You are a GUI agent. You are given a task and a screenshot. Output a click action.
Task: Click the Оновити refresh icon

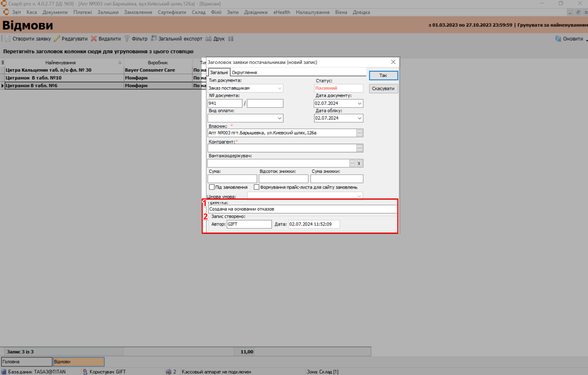click(558, 39)
